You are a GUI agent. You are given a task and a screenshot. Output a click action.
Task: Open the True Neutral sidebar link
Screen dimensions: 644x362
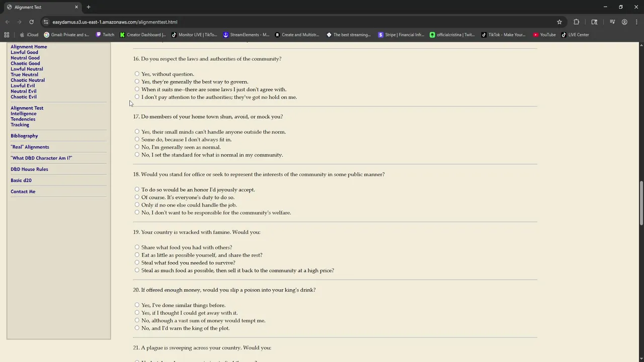pyautogui.click(x=24, y=74)
